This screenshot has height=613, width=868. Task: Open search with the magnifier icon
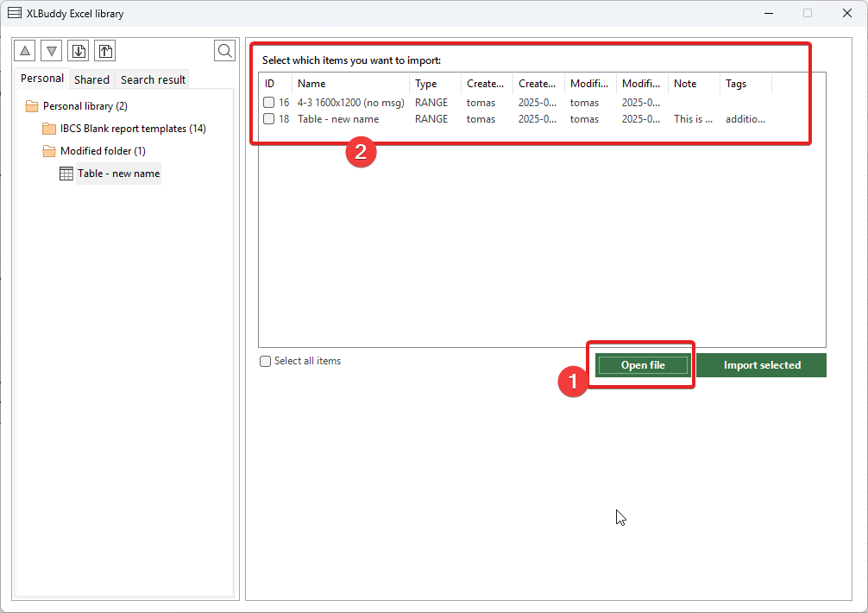(224, 51)
